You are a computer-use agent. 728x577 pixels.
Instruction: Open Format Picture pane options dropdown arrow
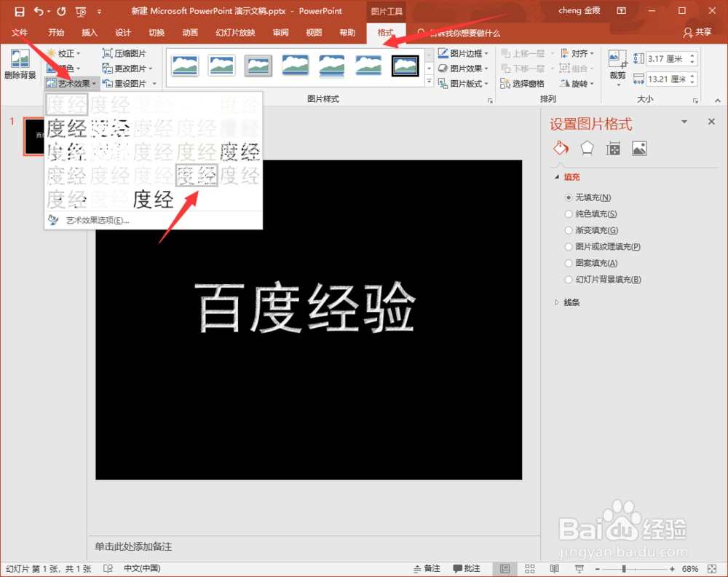pos(684,122)
